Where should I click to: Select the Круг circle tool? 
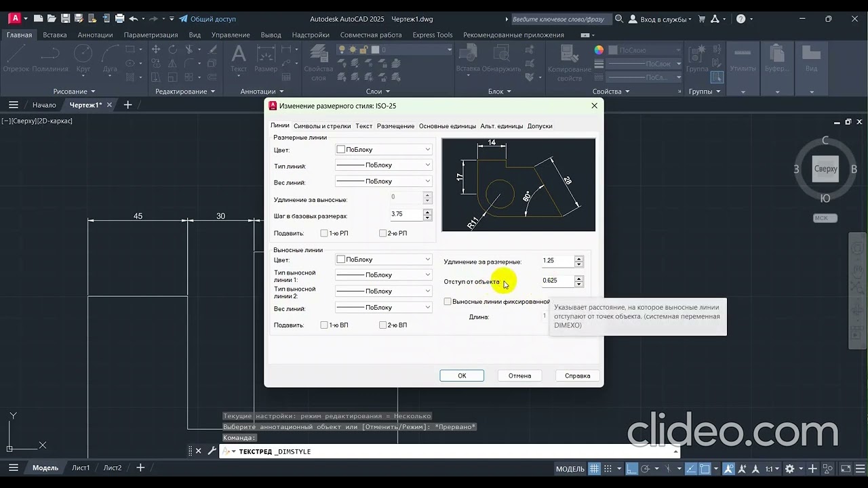83,58
